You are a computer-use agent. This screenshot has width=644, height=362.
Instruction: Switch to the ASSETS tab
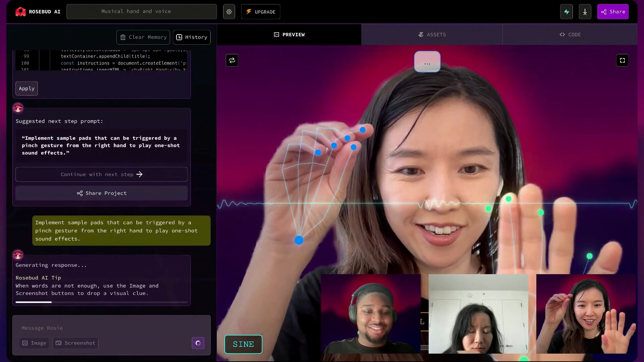[x=432, y=34]
